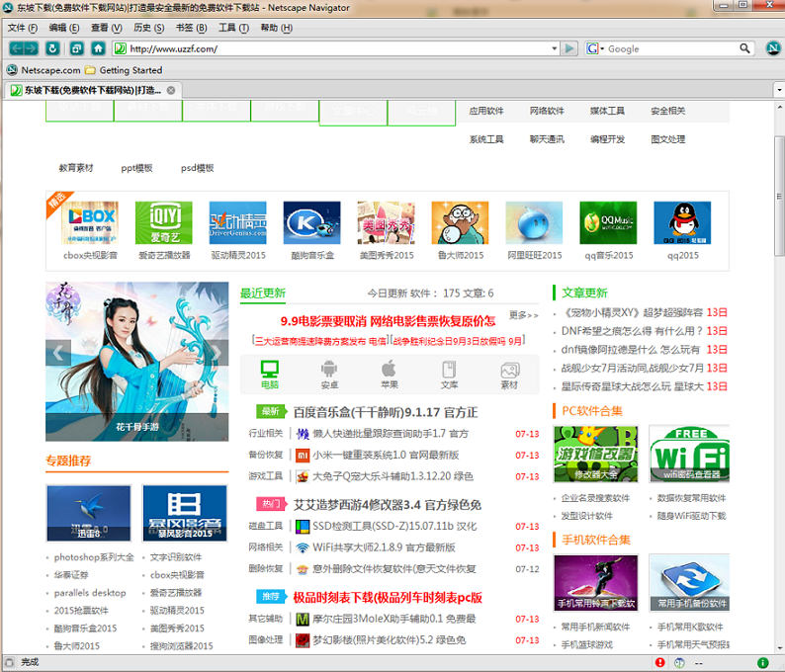Open the SSD检测工具 download row
The image size is (785, 672).
point(394,527)
